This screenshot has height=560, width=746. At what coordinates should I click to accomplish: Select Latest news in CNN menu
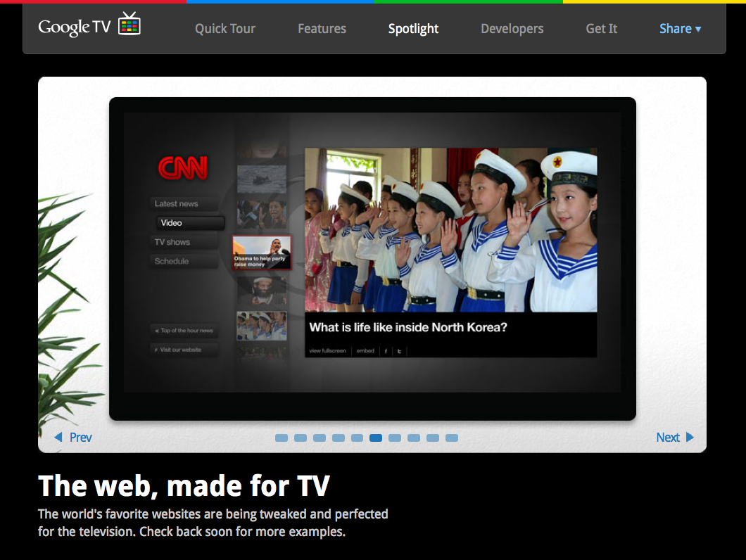tap(177, 204)
